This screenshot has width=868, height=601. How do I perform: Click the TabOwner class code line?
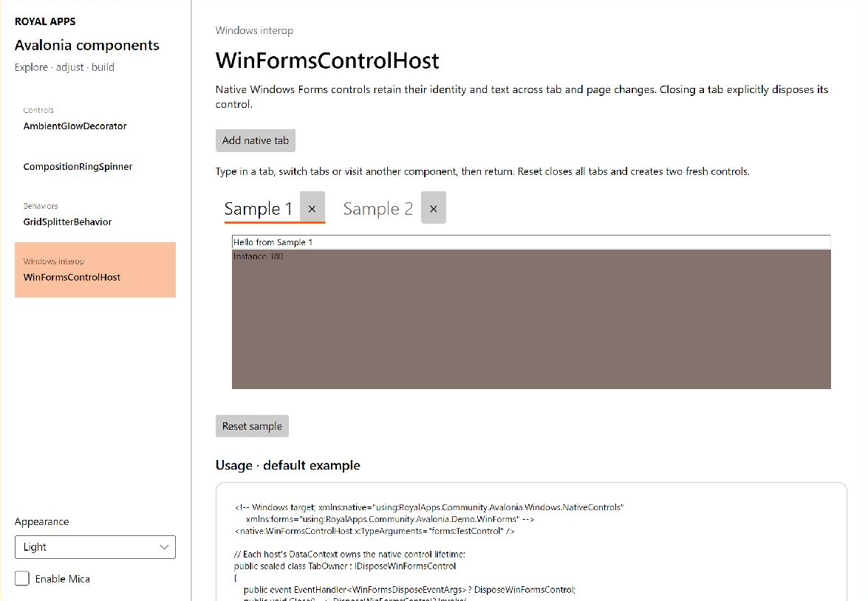(345, 566)
